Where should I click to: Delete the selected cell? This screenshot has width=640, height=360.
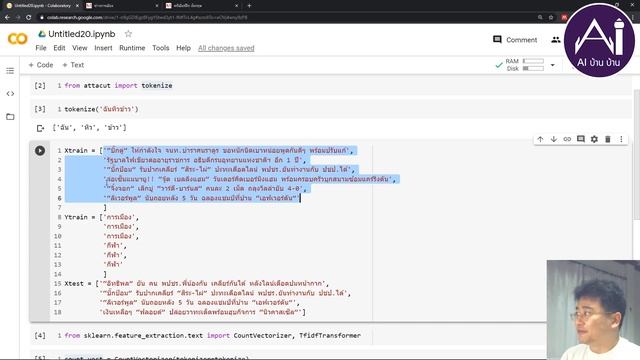pyautogui.click(x=608, y=139)
